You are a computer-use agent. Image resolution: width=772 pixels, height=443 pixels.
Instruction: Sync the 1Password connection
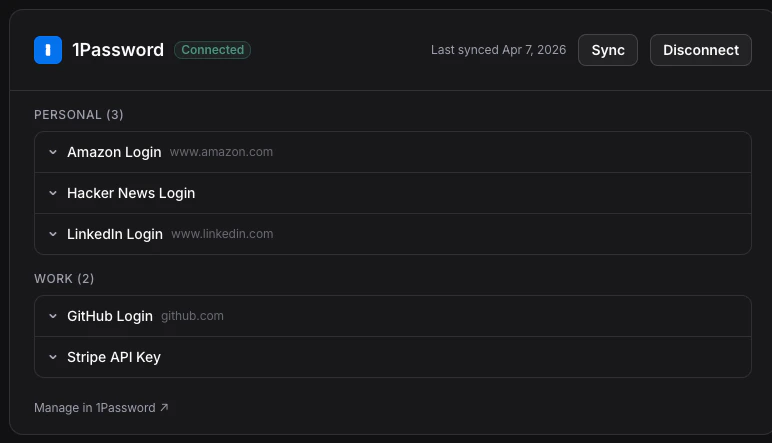click(x=608, y=50)
